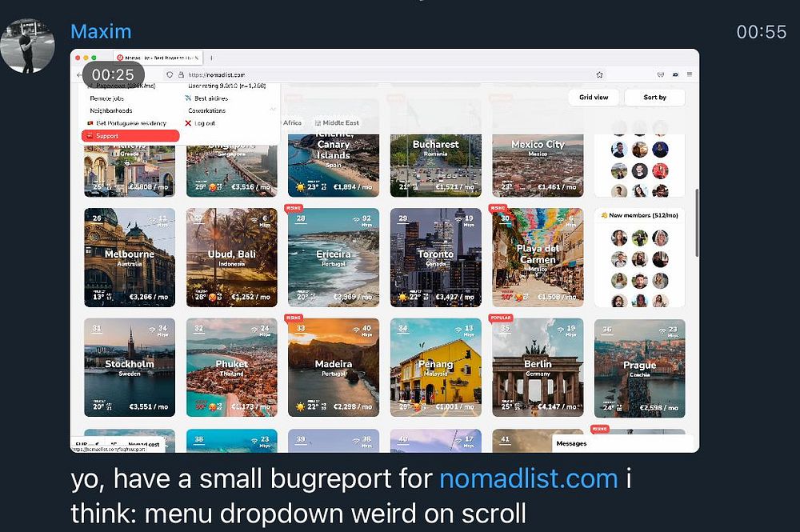800x532 pixels.
Task: Click the red X log out icon
Action: coord(188,123)
